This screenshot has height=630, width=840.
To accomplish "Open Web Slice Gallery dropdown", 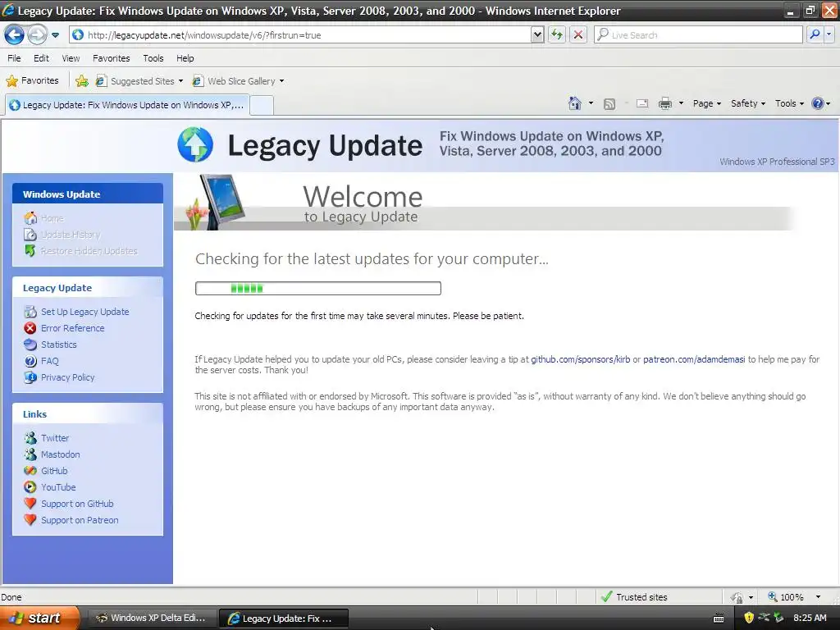I will click(239, 81).
